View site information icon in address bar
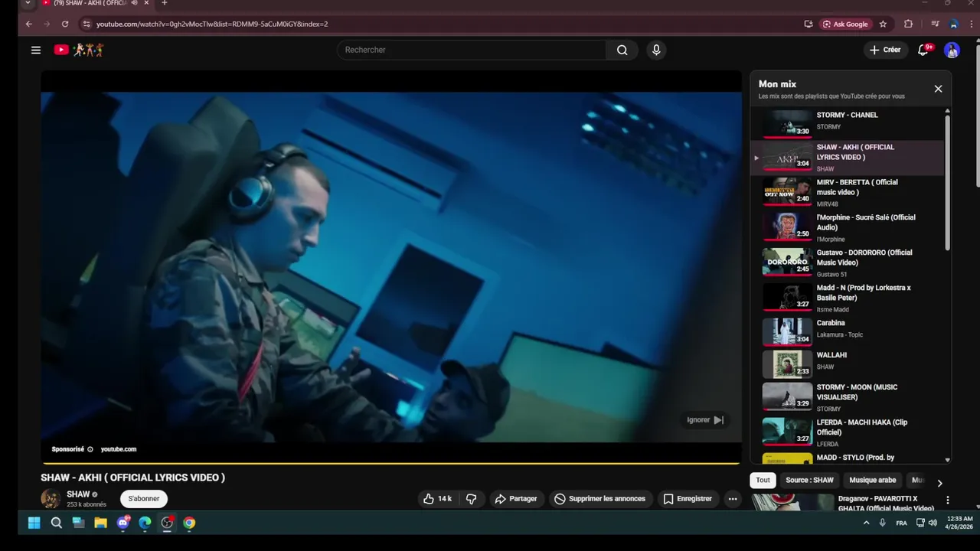Image resolution: width=980 pixels, height=551 pixels. coord(87,24)
